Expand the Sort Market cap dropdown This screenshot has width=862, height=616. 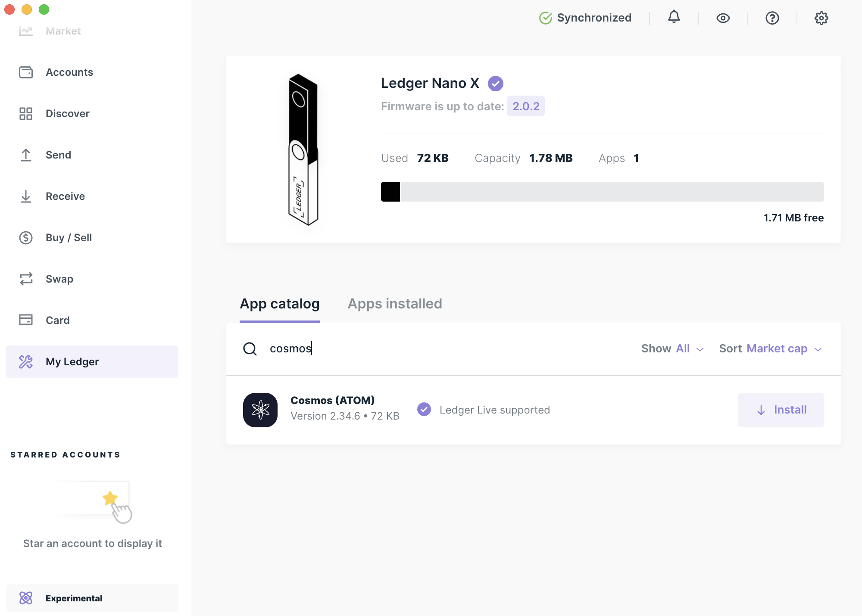pos(770,348)
